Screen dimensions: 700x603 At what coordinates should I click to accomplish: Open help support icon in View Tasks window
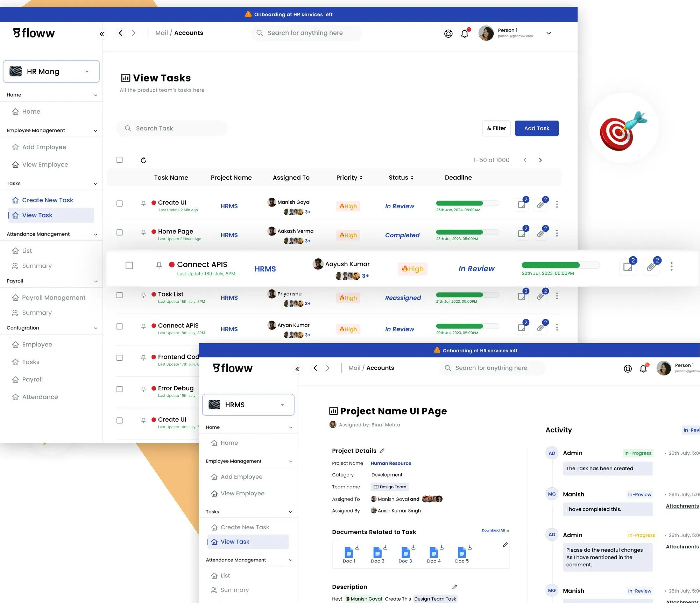coord(448,34)
